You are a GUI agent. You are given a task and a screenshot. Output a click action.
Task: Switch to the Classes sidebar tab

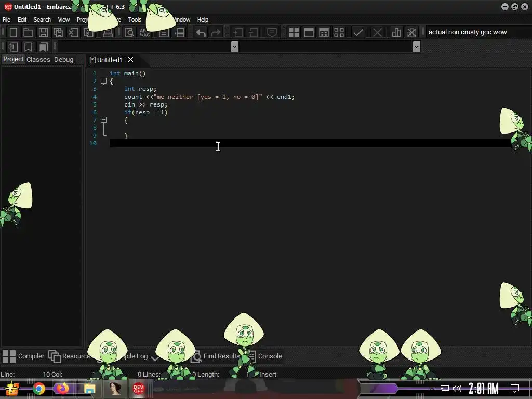click(38, 60)
